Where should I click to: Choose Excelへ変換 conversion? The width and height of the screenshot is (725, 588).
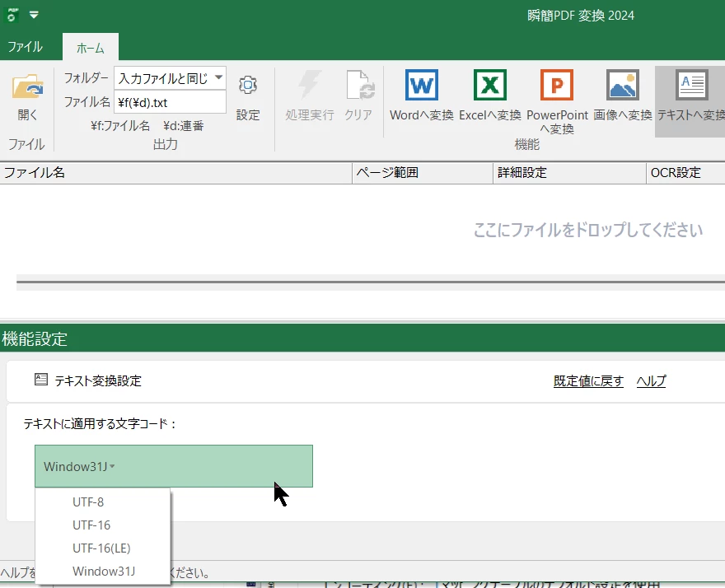[x=490, y=96]
